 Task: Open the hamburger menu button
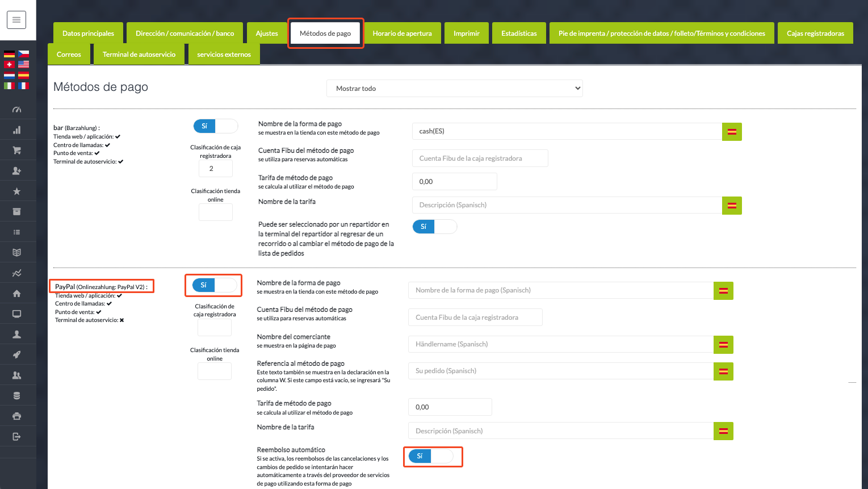(16, 20)
